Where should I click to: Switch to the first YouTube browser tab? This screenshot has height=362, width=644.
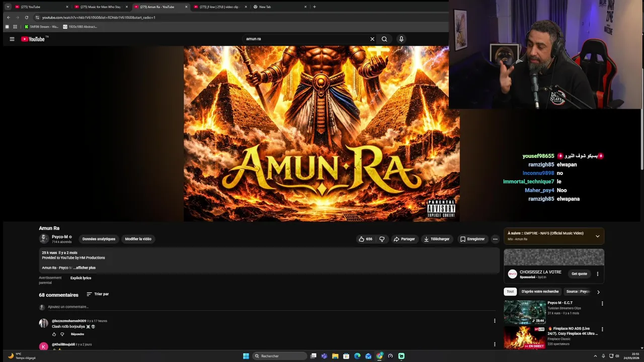coord(40,7)
